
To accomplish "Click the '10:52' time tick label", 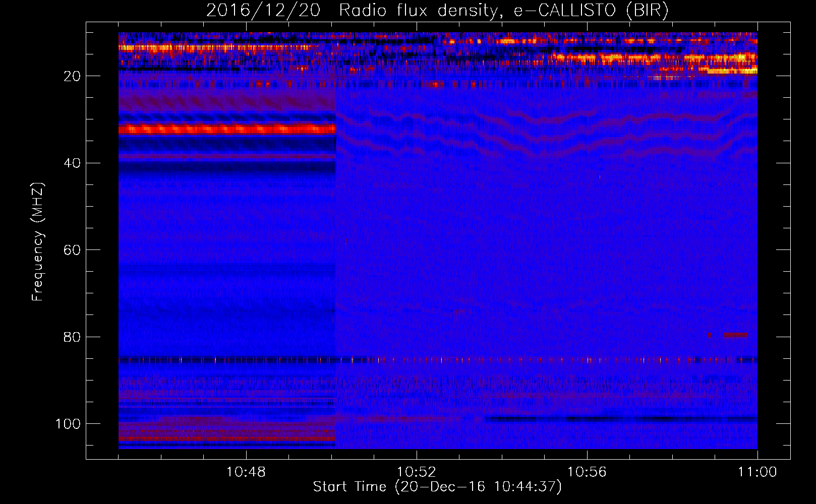I will click(416, 472).
